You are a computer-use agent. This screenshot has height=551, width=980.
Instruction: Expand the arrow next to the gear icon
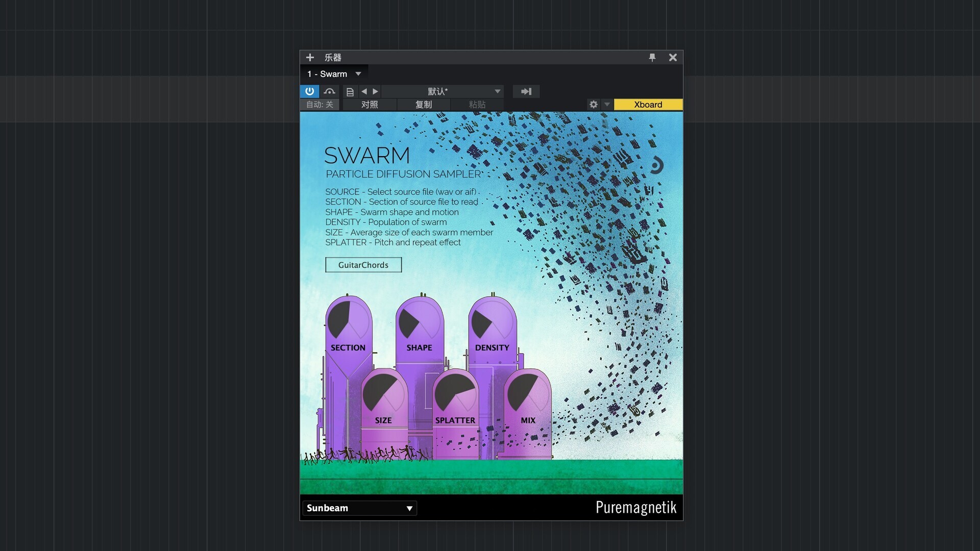[607, 105]
